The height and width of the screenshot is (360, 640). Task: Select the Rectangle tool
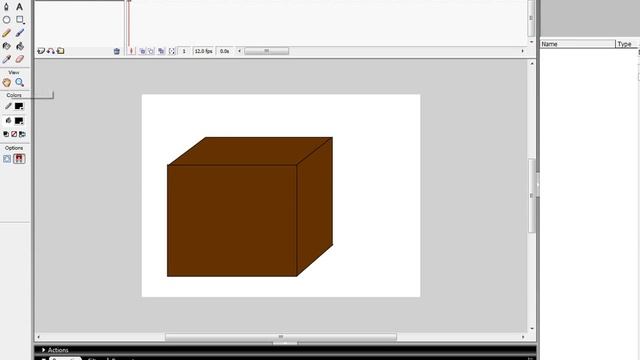[20, 19]
